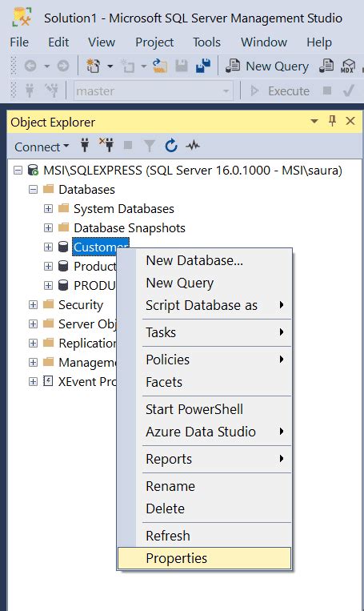
Task: Open the Policies submenu
Action: pos(204,360)
